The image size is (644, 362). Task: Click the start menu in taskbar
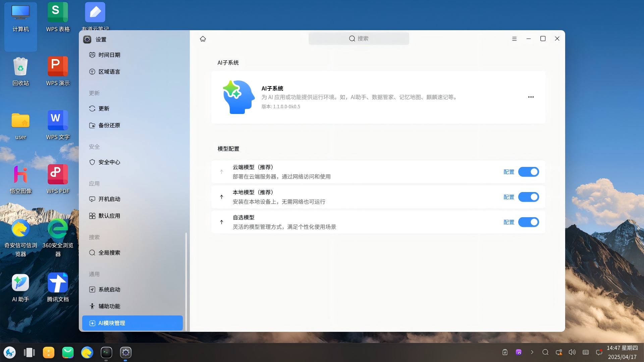(10, 352)
